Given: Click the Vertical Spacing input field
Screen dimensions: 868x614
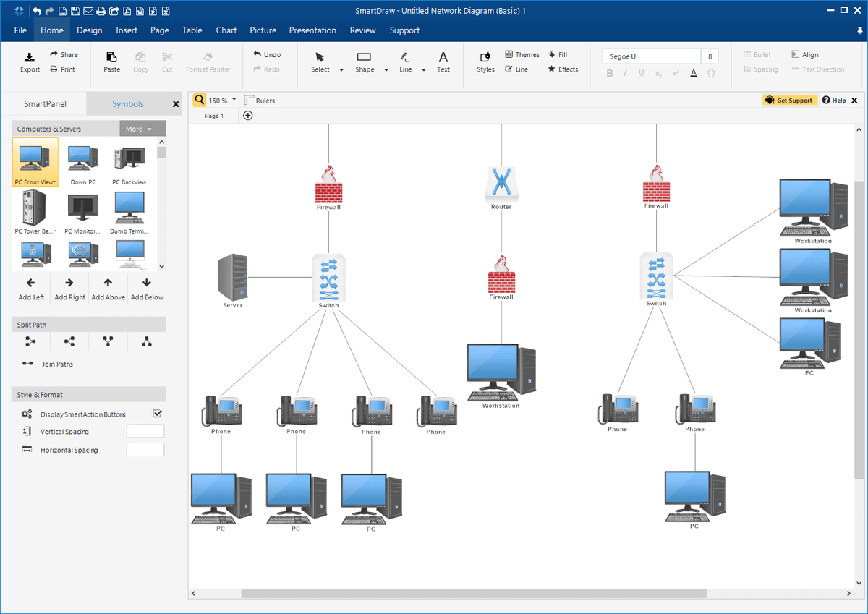Looking at the screenshot, I should [x=145, y=431].
